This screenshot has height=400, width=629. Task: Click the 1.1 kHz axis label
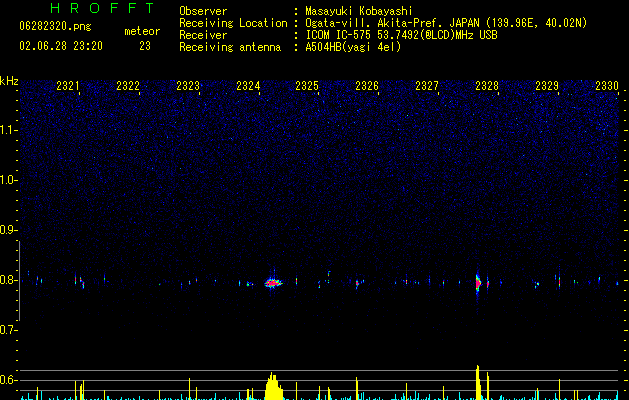pyautogui.click(x=8, y=130)
